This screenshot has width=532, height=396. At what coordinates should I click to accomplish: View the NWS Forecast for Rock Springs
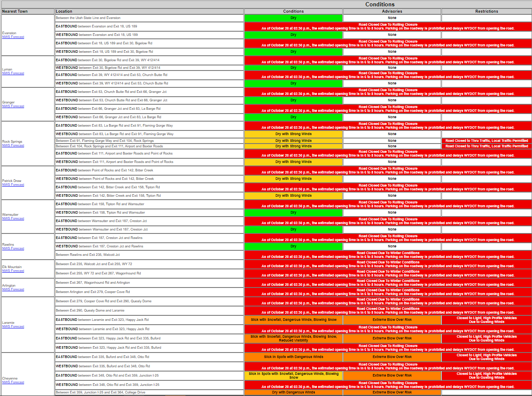coord(13,146)
